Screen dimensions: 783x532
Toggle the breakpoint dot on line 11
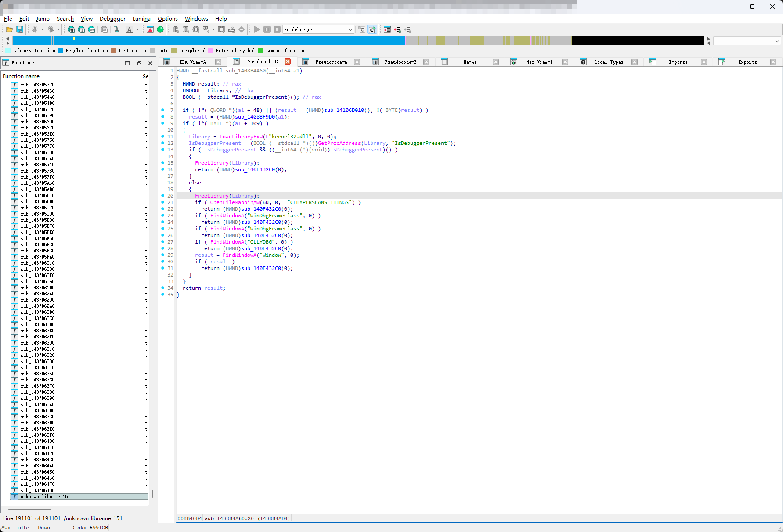coord(163,137)
